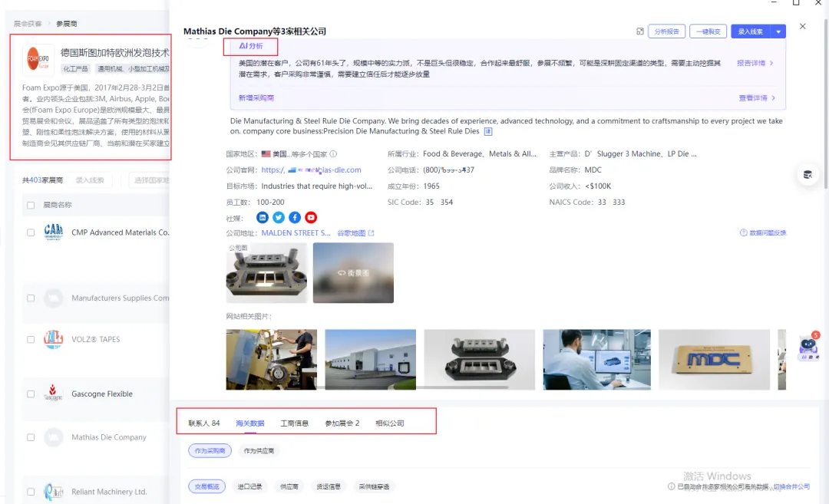Click the 化工产品 tag

coord(75,69)
